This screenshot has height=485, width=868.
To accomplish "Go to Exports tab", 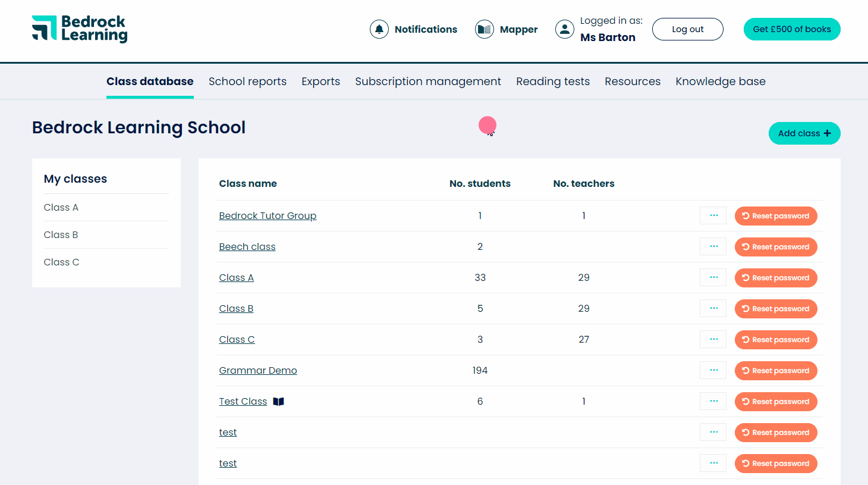I will [320, 82].
